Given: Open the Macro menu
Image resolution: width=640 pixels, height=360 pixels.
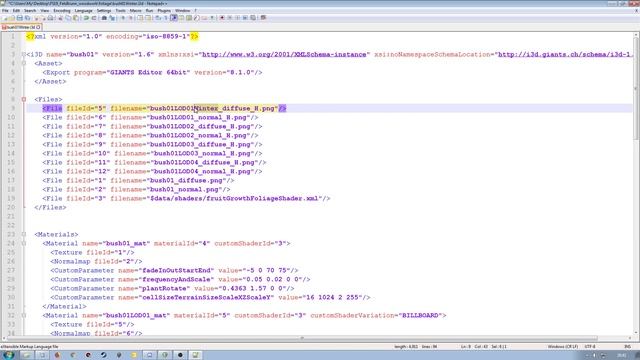Looking at the screenshot, I should click(135, 11).
